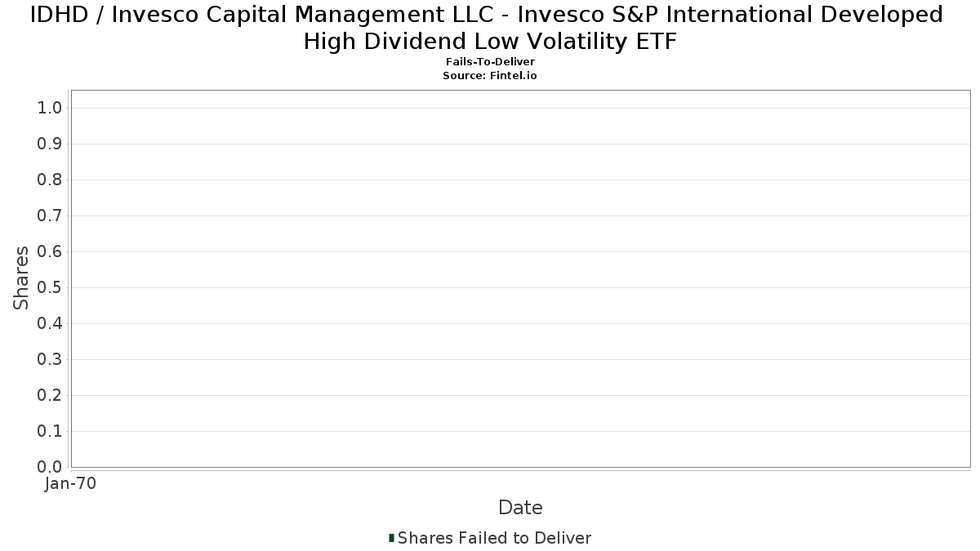980x551 pixels.
Task: Click the Jan-70 date axis tick label
Action: (71, 484)
